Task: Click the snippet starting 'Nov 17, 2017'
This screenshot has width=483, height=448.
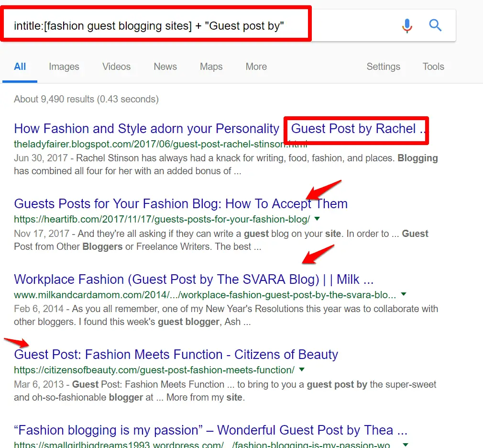Action: tap(221, 240)
